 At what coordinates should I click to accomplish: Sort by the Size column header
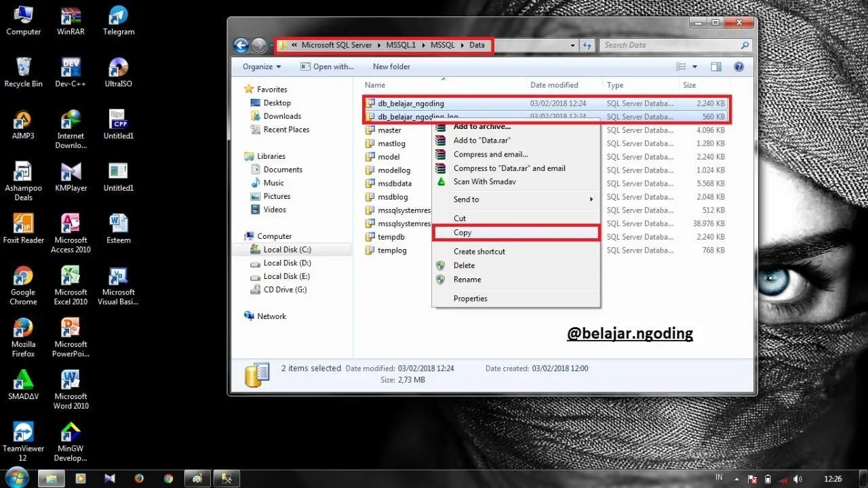point(705,85)
